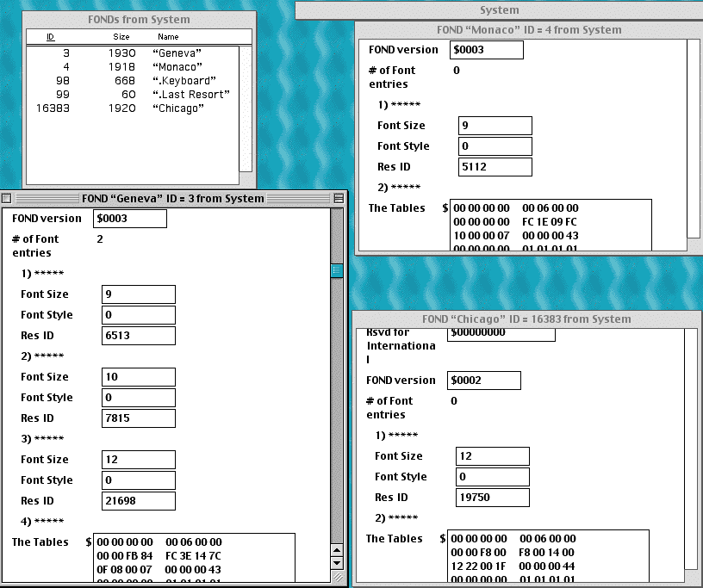Click the Chicago FOND window title bar
The width and height of the screenshot is (703, 588).
[526, 319]
